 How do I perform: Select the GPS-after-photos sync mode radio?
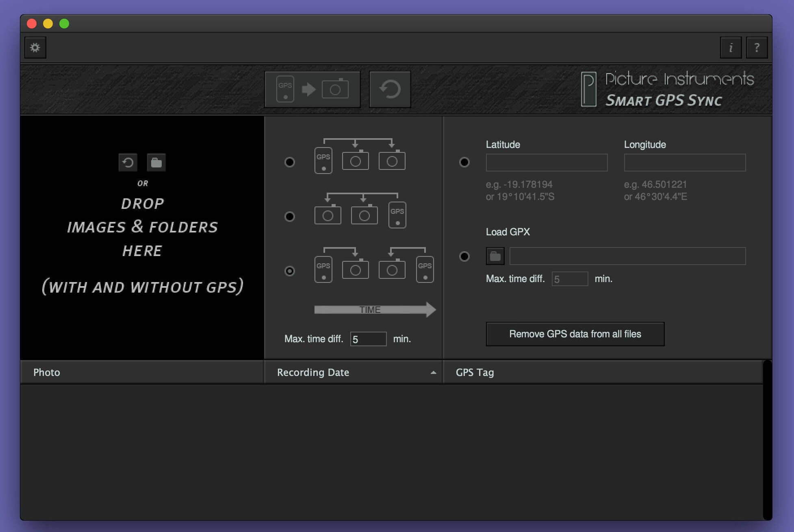(x=290, y=217)
